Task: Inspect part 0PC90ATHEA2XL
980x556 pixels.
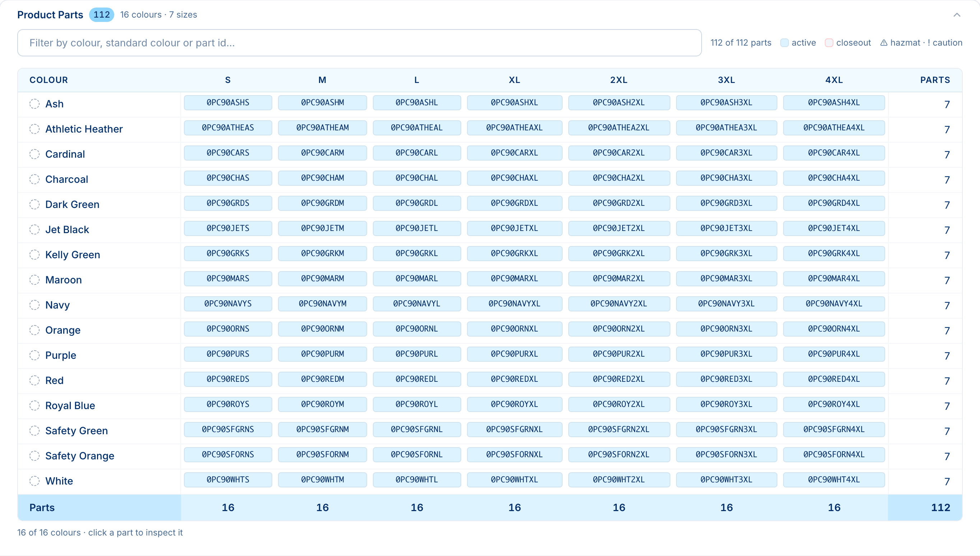Action: 619,128
